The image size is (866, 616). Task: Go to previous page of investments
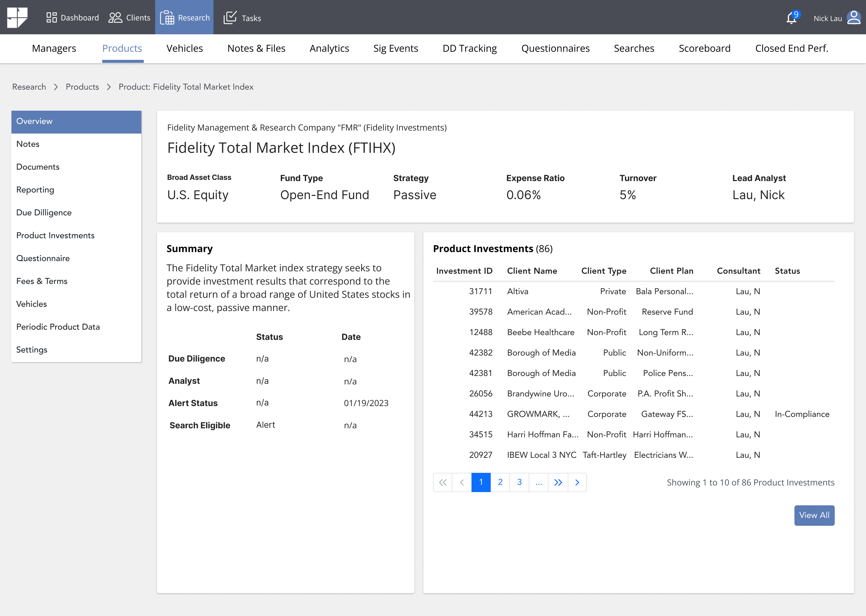coord(462,482)
